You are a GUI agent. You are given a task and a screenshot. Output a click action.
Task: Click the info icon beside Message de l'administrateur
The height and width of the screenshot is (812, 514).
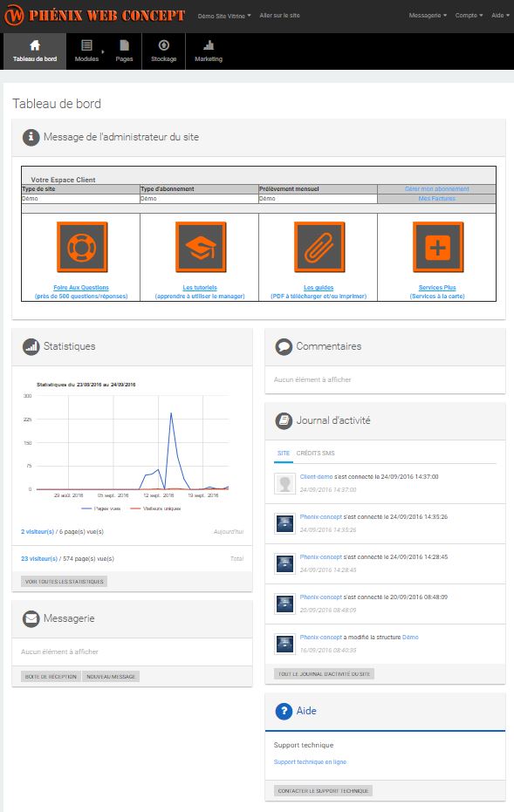click(x=31, y=137)
